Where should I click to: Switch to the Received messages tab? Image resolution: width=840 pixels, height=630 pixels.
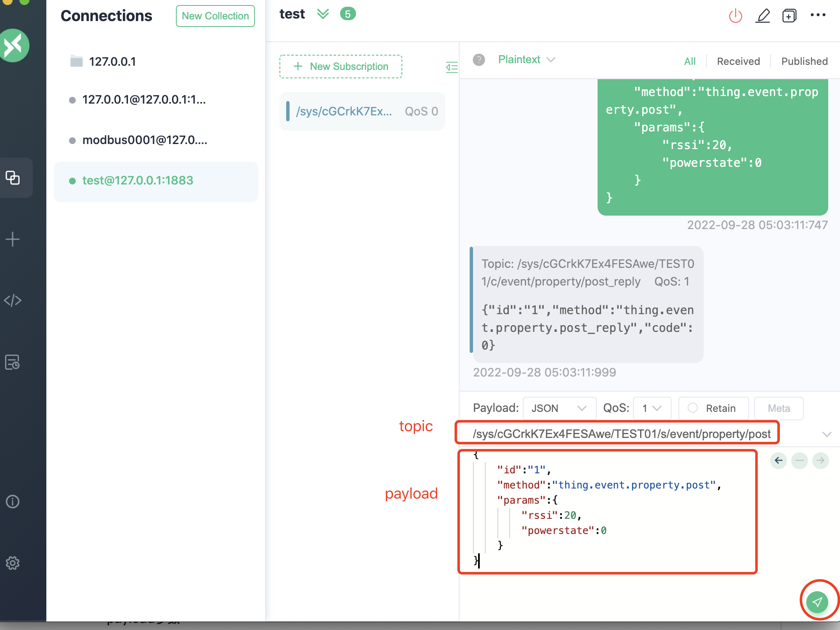(738, 61)
